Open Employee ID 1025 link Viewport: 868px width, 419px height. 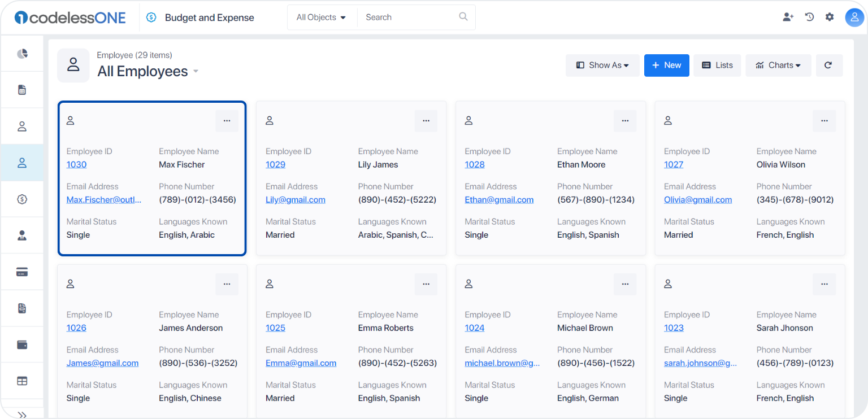(275, 328)
